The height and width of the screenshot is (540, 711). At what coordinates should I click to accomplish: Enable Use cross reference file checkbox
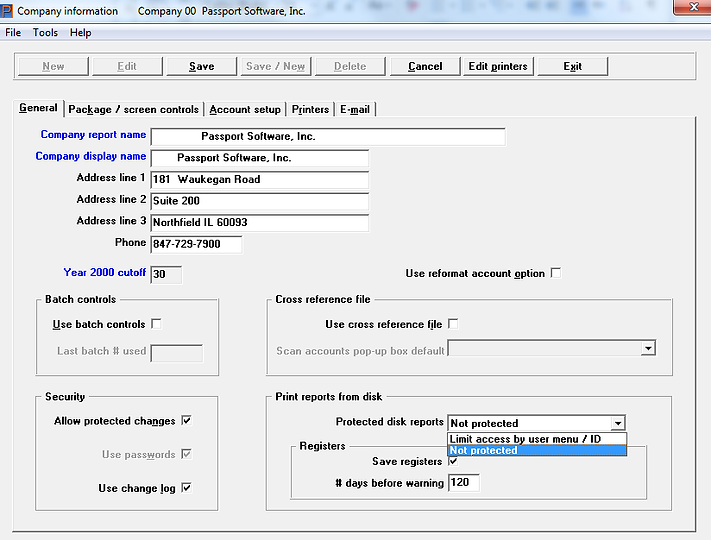coord(453,324)
